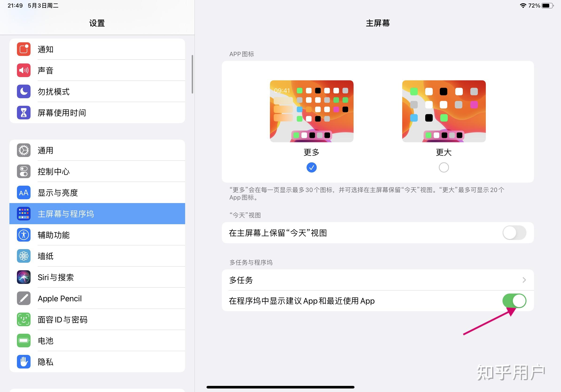Tap the General (通用) gear icon

(x=24, y=150)
